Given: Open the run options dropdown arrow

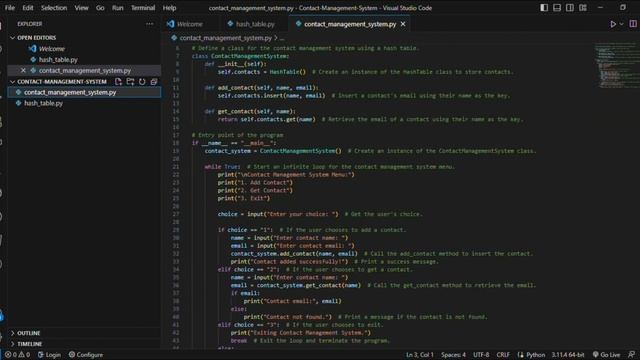Looking at the screenshot, I should (x=622, y=24).
